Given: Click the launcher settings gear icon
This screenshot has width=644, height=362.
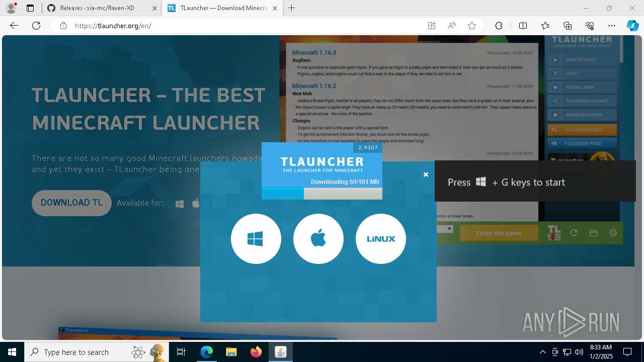Looking at the screenshot, I should coord(613,233).
